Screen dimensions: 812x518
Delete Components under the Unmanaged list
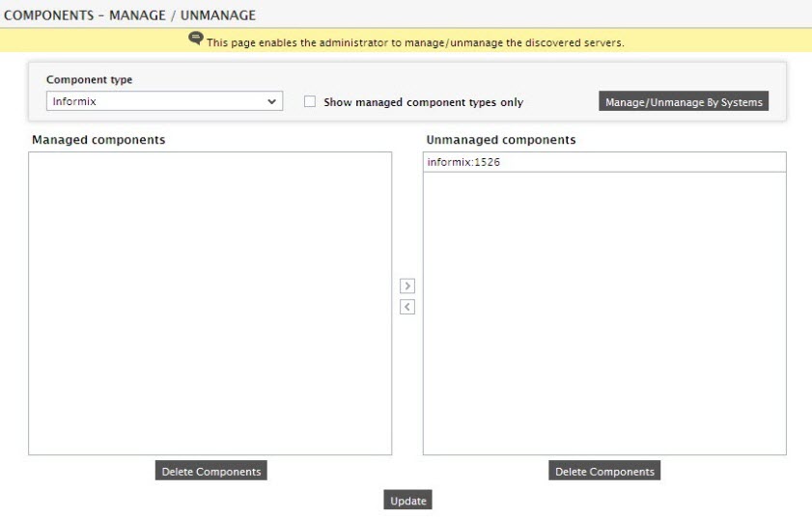coord(604,471)
